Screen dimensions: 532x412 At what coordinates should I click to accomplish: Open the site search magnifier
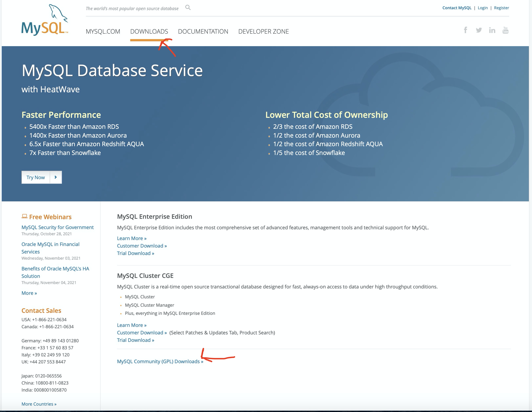188,7
